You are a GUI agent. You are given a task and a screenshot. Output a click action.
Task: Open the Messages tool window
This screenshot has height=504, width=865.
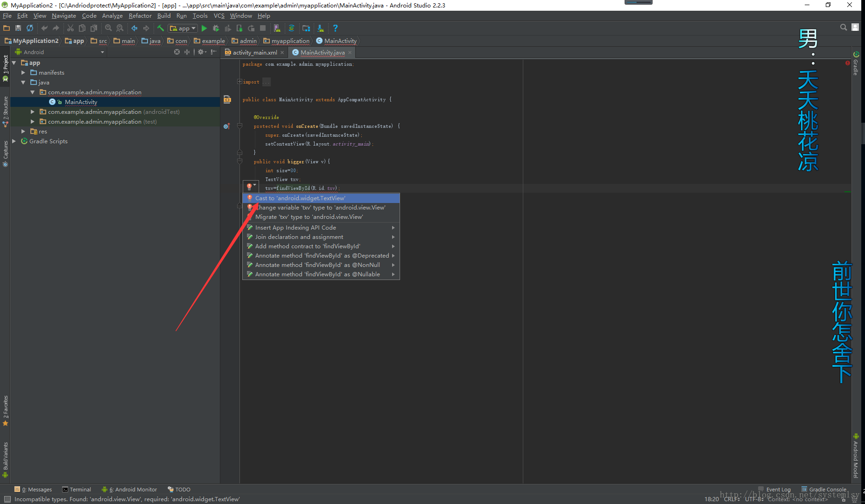coord(33,489)
